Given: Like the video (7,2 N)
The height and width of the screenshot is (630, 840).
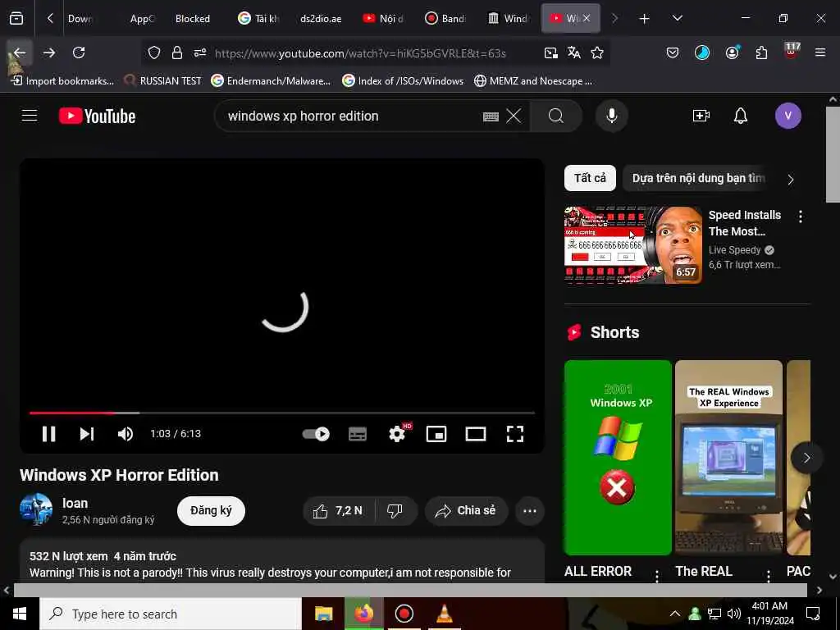Looking at the screenshot, I should 339,511.
